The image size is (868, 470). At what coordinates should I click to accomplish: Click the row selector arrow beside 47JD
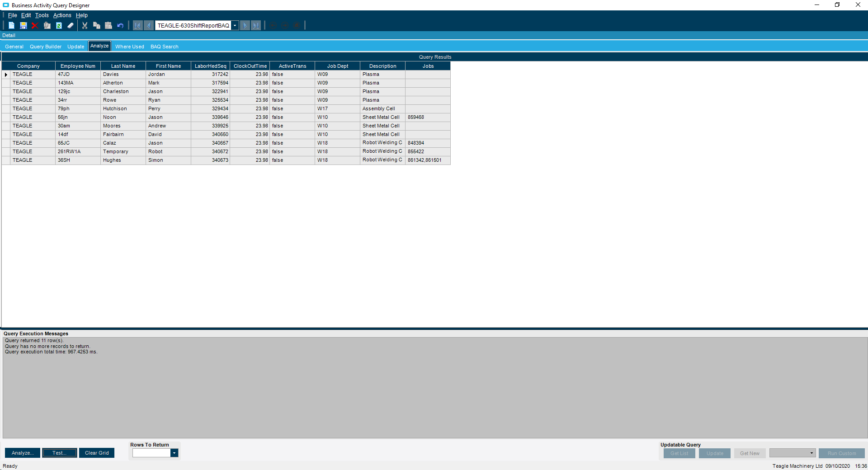(x=6, y=75)
